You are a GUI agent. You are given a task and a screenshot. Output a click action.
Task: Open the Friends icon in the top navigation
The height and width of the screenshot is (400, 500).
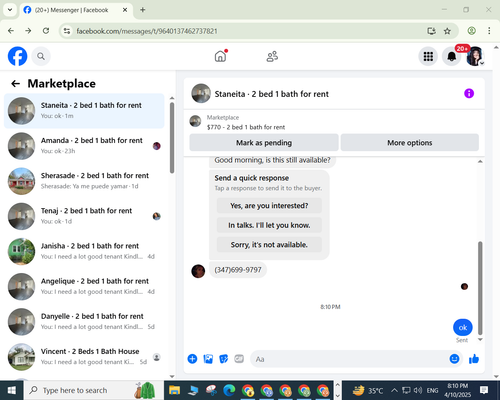click(x=272, y=56)
